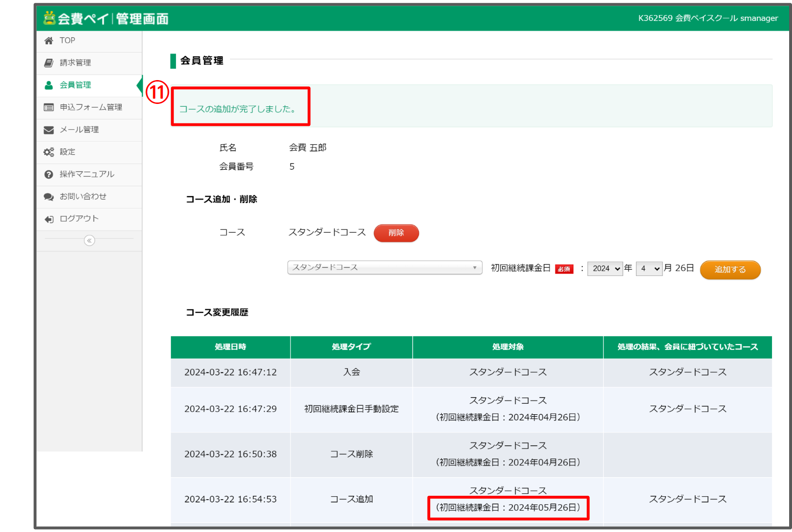Screen dimensions: 792x532
Task: Click the 会費ペイ管理画面 header logo
Action: click(x=106, y=19)
